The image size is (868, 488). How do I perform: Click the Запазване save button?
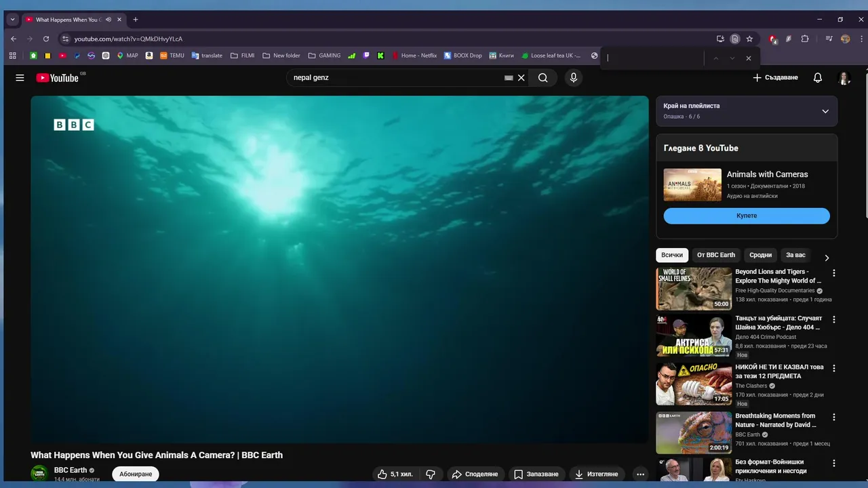point(536,474)
